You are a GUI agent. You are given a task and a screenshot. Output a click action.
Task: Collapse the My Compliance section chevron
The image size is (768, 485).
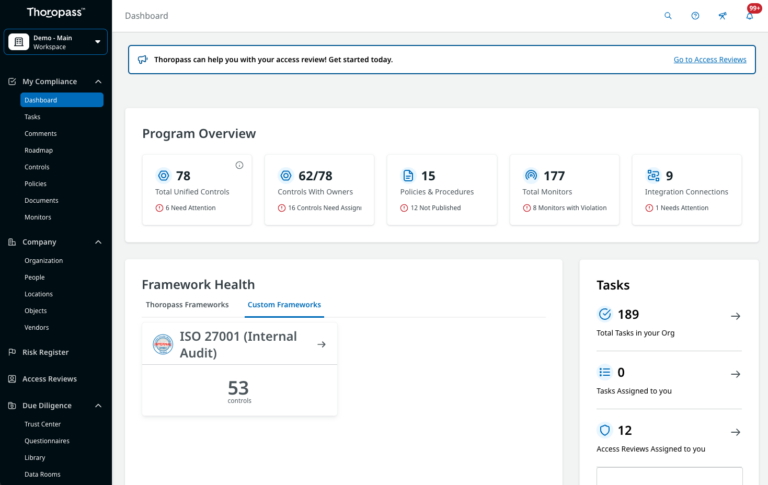tap(98, 82)
